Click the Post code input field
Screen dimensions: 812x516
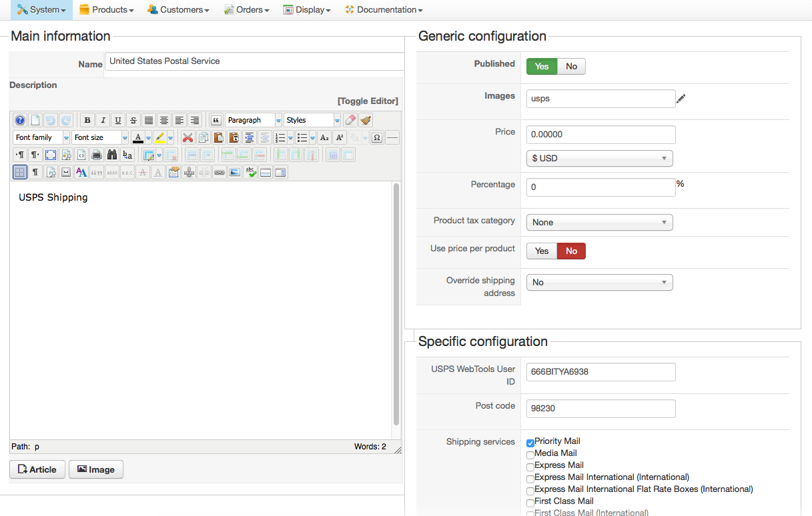coord(601,409)
